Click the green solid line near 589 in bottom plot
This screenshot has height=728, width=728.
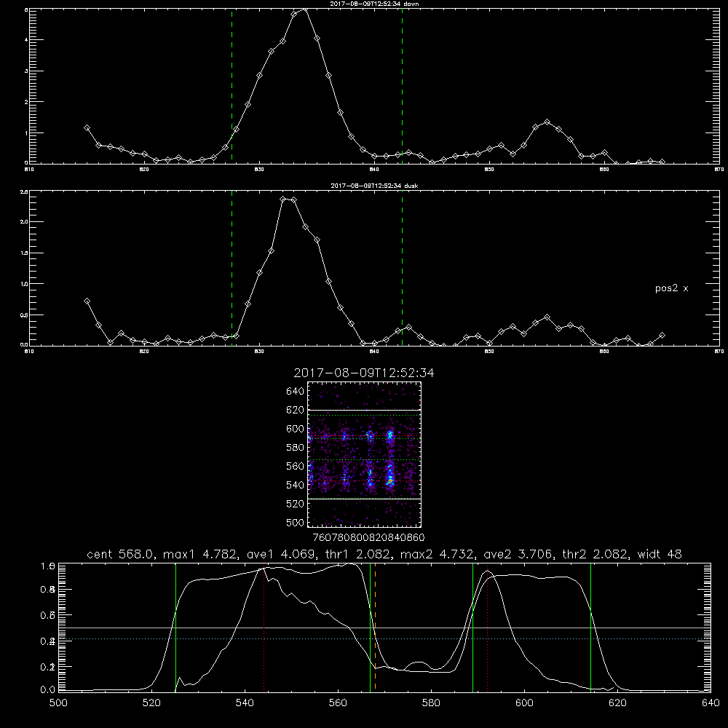[x=472, y=627]
